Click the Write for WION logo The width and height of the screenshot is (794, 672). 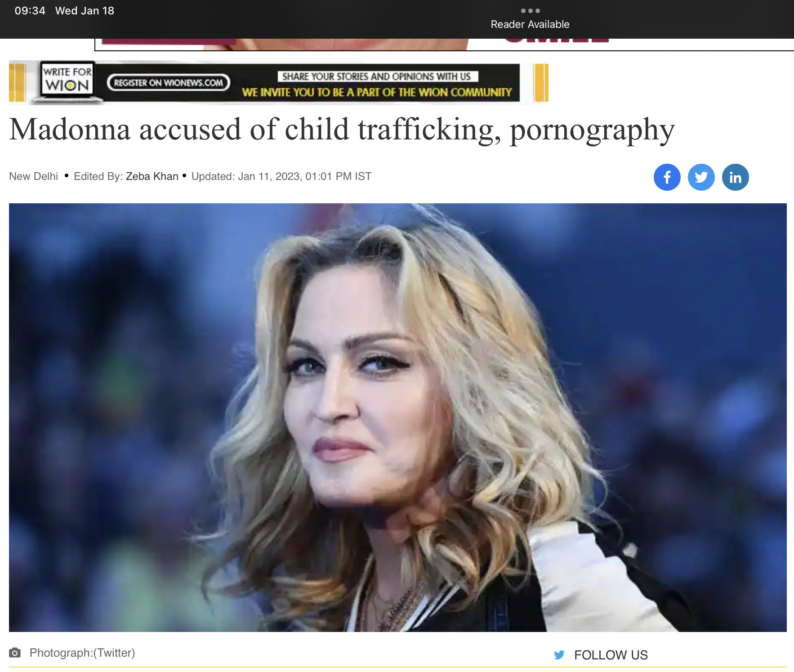67,80
